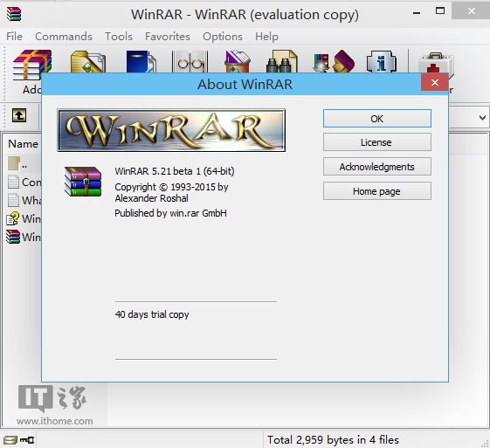This screenshot has width=490, height=448.
Task: Click WinRAR app icon in title bar
Action: tap(14, 14)
